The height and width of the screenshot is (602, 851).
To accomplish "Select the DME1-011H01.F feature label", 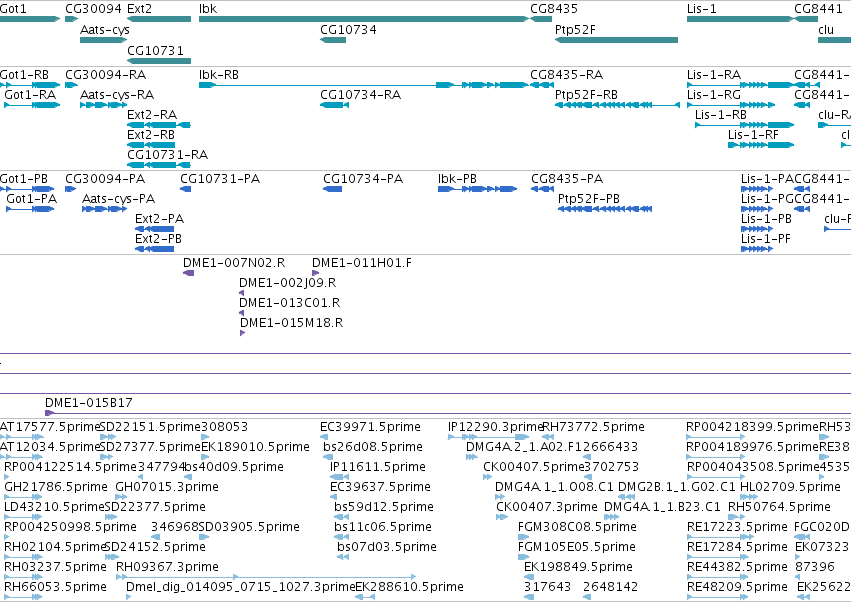I will 362,263.
